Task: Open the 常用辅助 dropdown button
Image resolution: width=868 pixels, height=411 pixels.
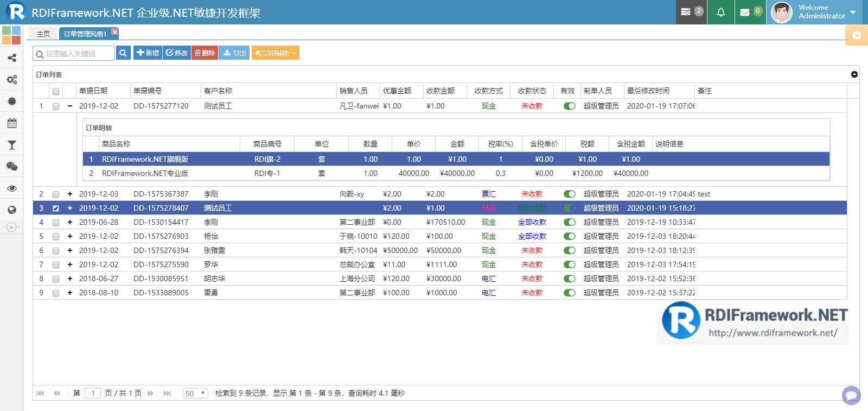Action: (x=276, y=53)
